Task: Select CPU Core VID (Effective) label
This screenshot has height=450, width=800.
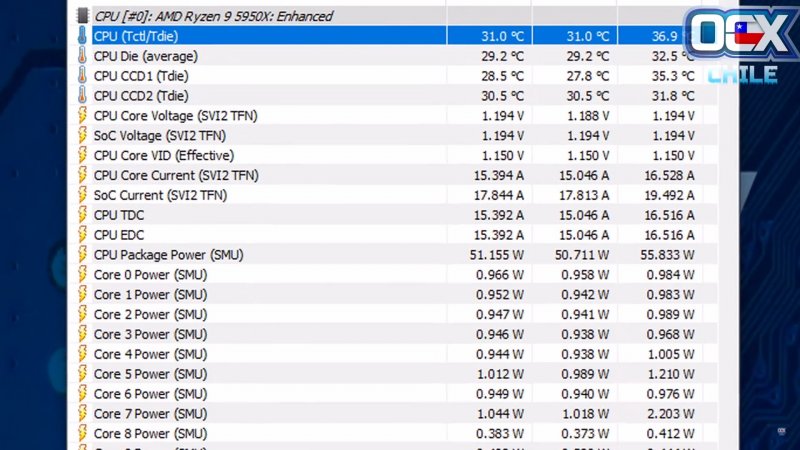Action: pyautogui.click(x=164, y=156)
